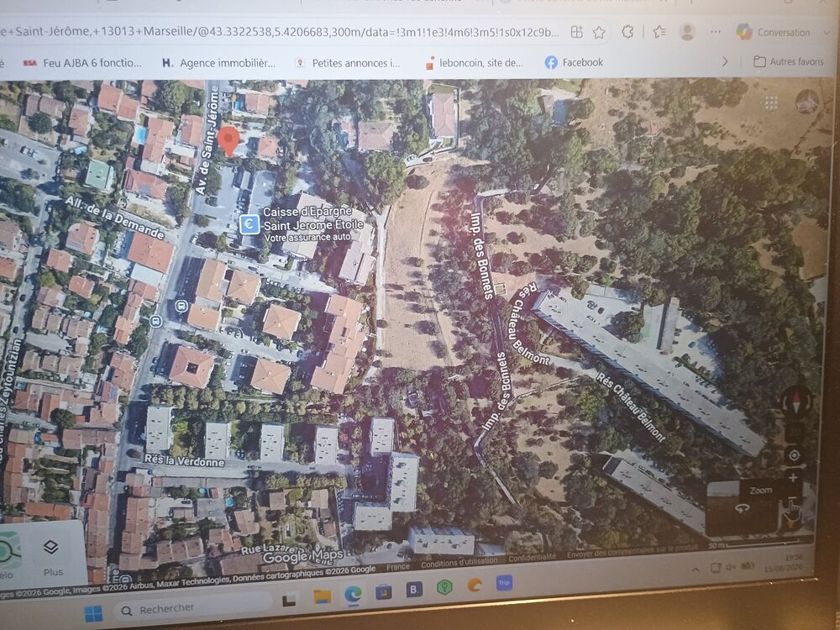Click the split screen icon in address bar
The width and height of the screenshot is (840, 630).
tap(576, 32)
